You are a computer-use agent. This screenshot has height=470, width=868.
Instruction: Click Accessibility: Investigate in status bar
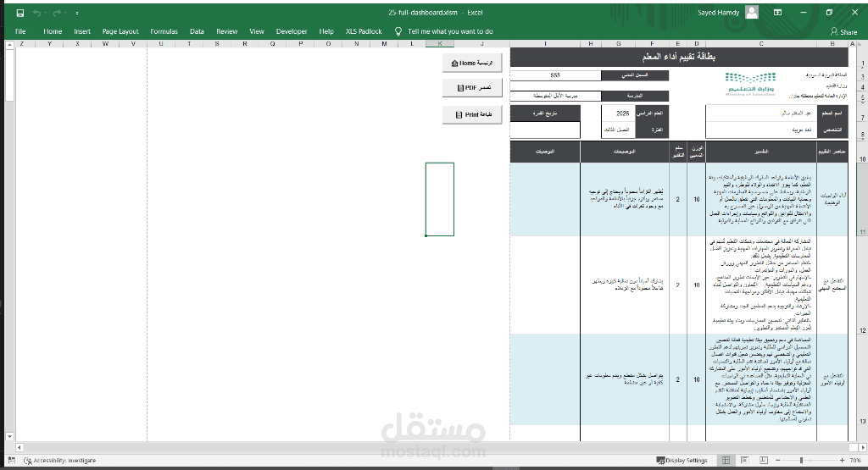(x=60, y=460)
